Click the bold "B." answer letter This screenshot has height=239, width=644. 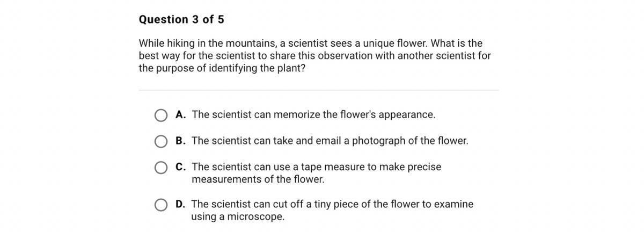pyautogui.click(x=181, y=141)
